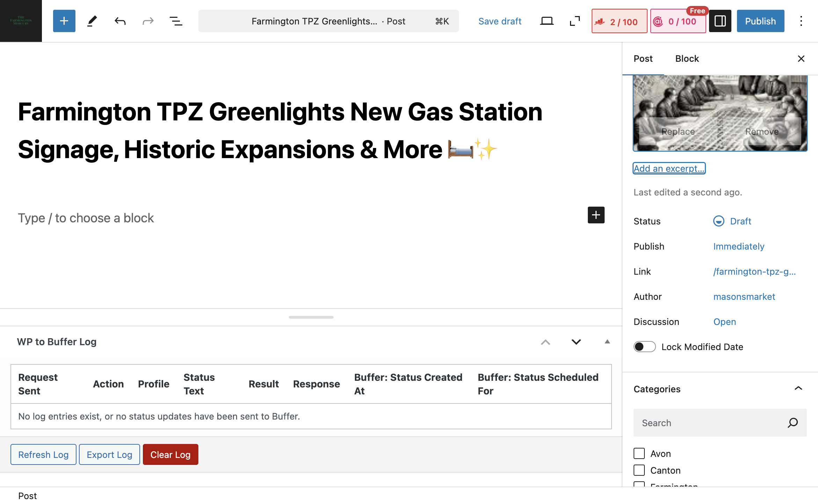Click the Last edited a second ago text

[688, 192]
